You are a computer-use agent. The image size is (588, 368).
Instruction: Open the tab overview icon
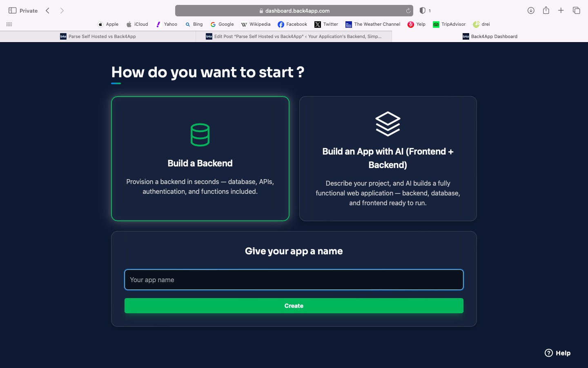tap(576, 11)
